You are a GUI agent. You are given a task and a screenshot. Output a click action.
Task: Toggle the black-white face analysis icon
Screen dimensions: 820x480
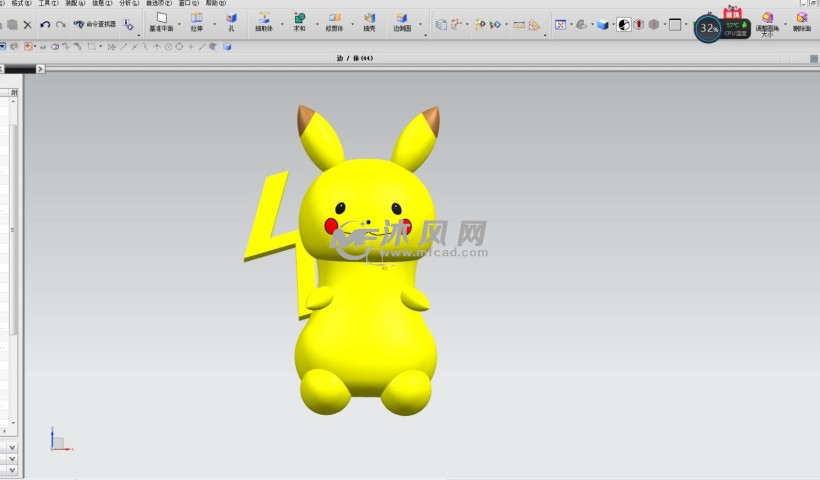point(623,25)
